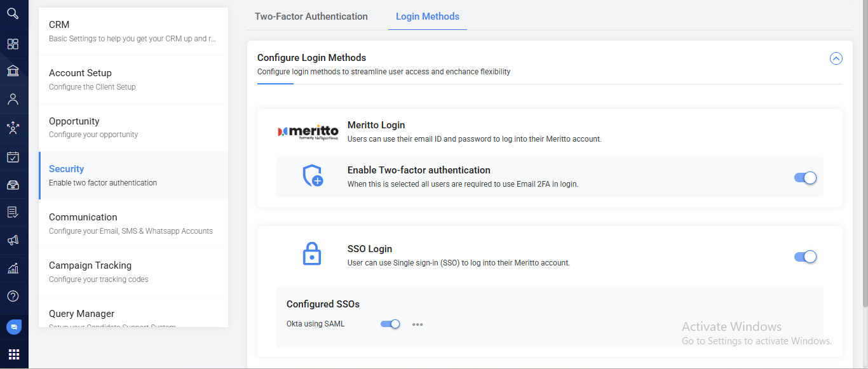The height and width of the screenshot is (369, 868).
Task: Open the inbox tray icon
Action: (13, 185)
